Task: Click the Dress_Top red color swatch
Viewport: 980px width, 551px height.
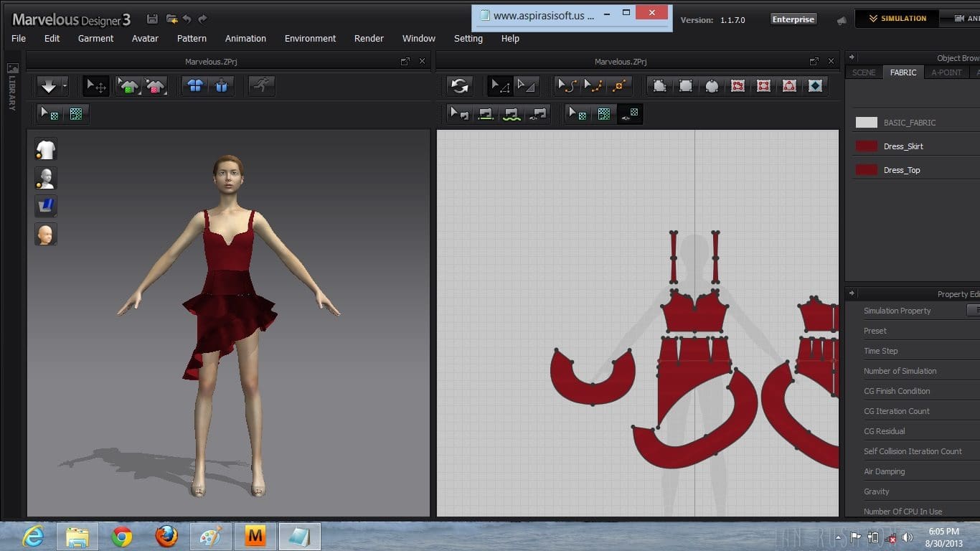Action: pos(867,170)
